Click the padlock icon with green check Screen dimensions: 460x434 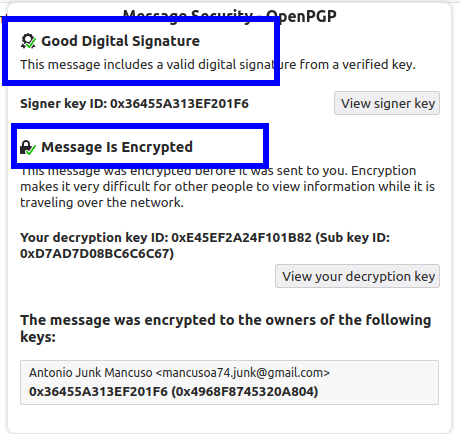click(28, 147)
